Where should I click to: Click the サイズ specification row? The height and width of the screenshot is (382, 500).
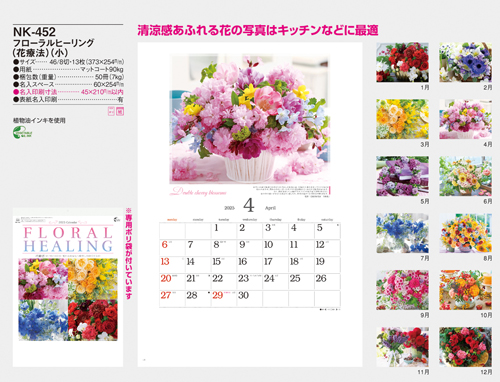(x=68, y=62)
